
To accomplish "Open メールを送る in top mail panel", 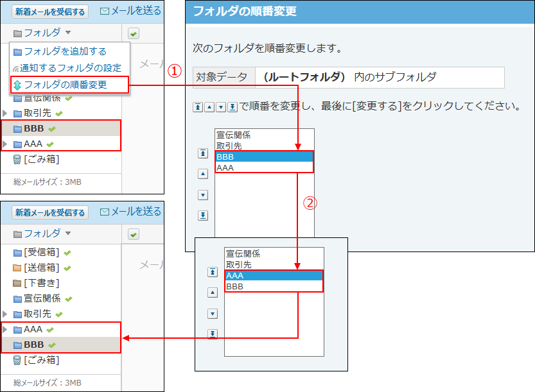I will (130, 11).
